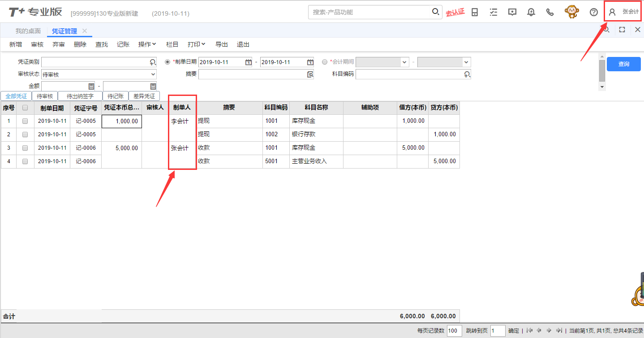Click the 每页记录数 input field

coord(454,331)
